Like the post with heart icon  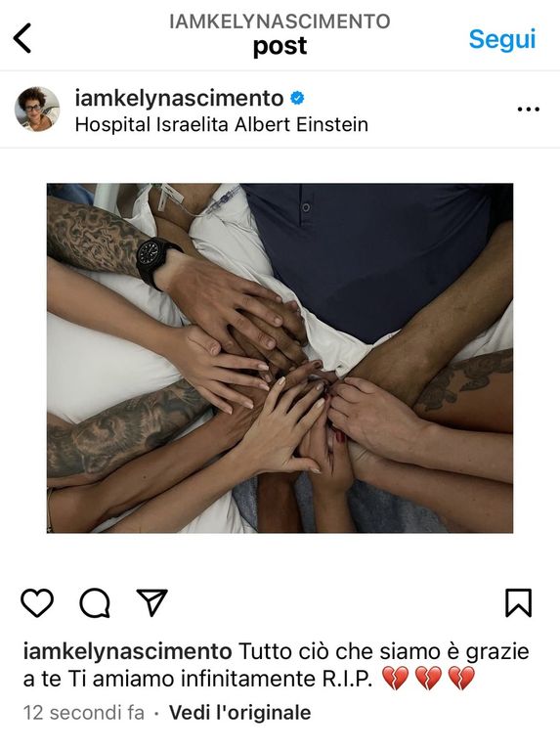pos(37,602)
